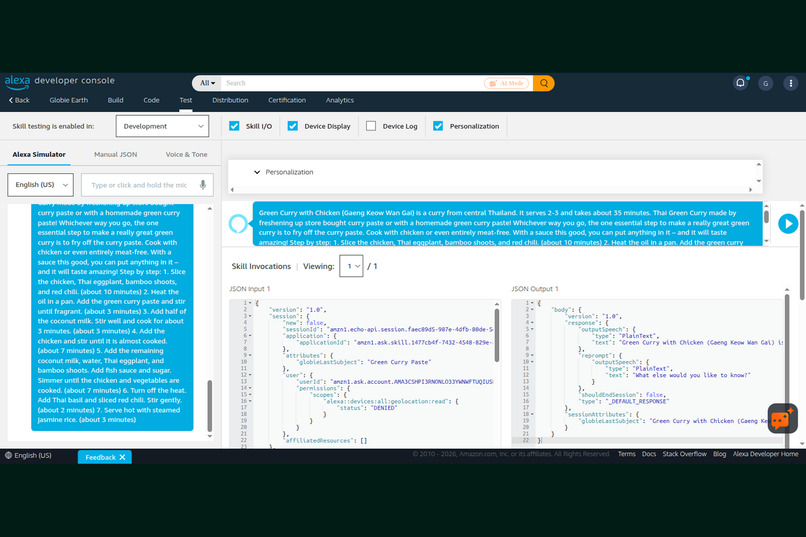806x537 pixels.
Task: Enable the Device Log checkbox
Action: tap(371, 126)
